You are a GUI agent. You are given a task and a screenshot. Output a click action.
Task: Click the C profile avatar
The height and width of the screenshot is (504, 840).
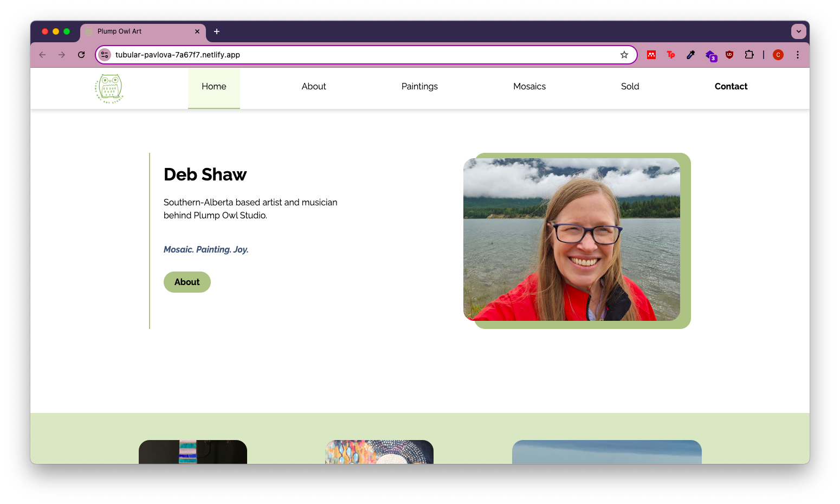click(x=778, y=55)
